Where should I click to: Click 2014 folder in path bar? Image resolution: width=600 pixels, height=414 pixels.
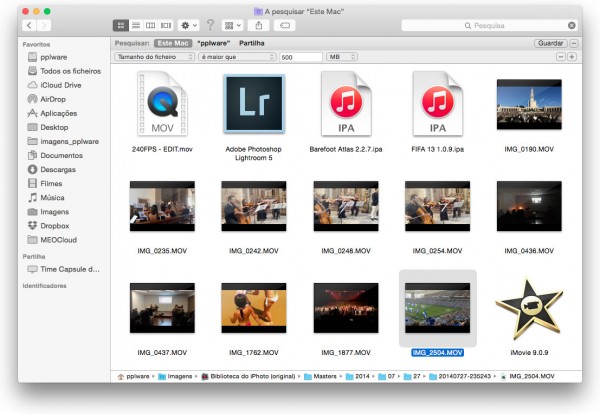pos(358,377)
